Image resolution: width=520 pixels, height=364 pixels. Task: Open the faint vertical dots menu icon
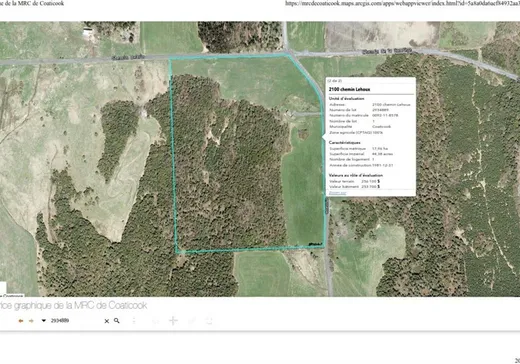134,321
